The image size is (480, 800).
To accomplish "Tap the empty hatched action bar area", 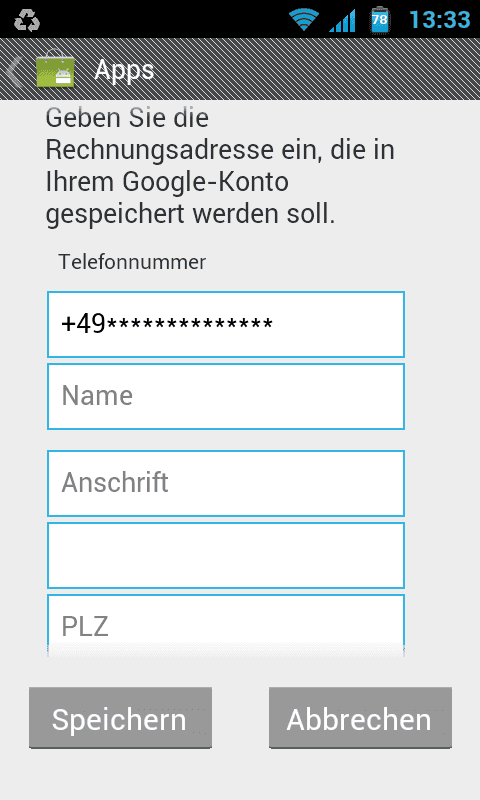I will (316, 69).
